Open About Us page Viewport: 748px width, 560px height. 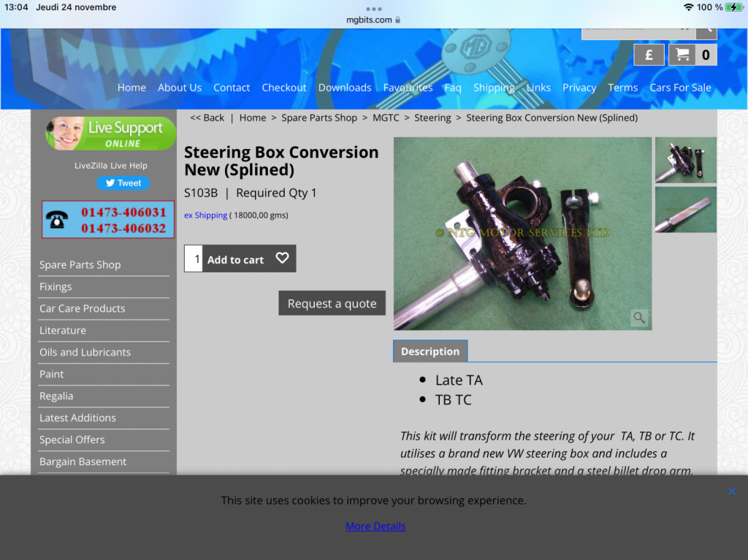click(180, 88)
